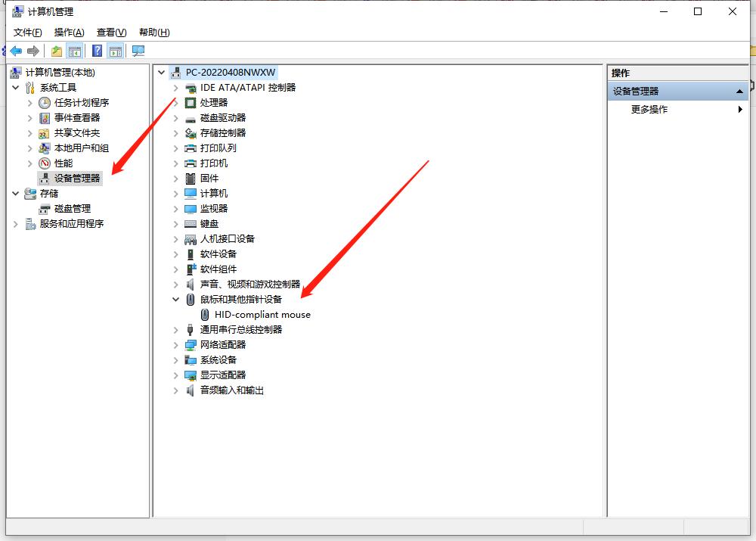This screenshot has width=756, height=541.
Task: Toggle the console tree pane icon
Action: [75, 51]
